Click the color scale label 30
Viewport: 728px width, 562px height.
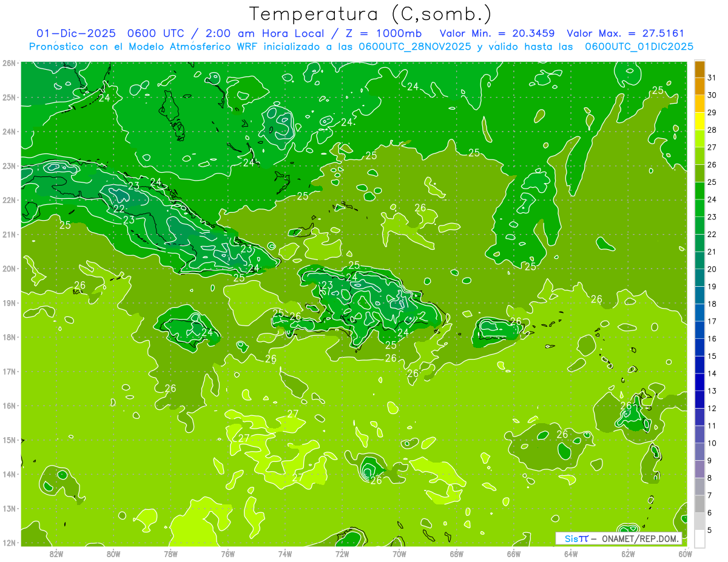(712, 95)
